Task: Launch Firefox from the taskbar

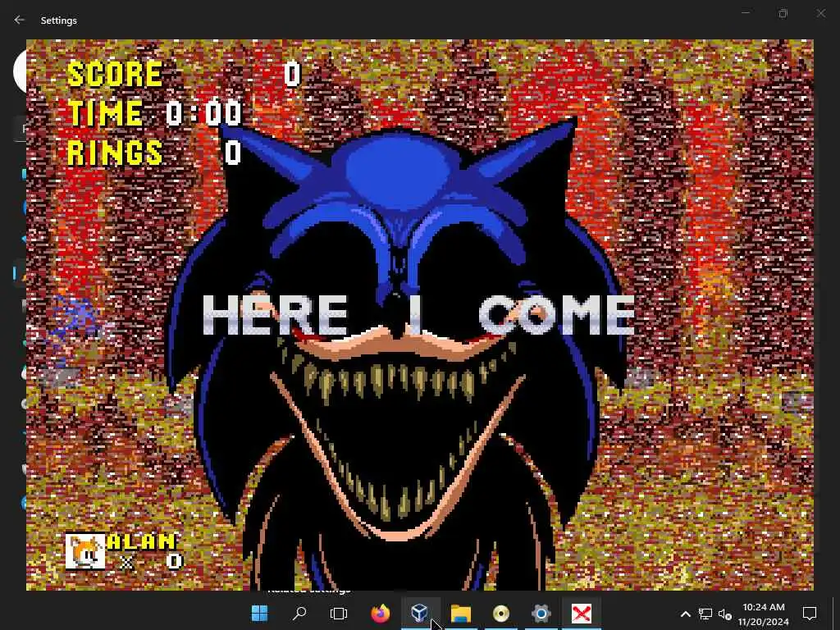Action: click(381, 613)
